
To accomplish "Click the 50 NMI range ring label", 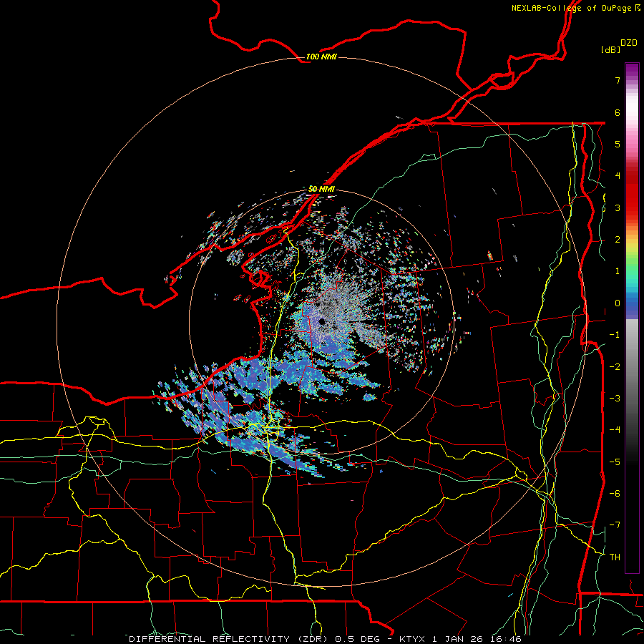I will (321, 189).
